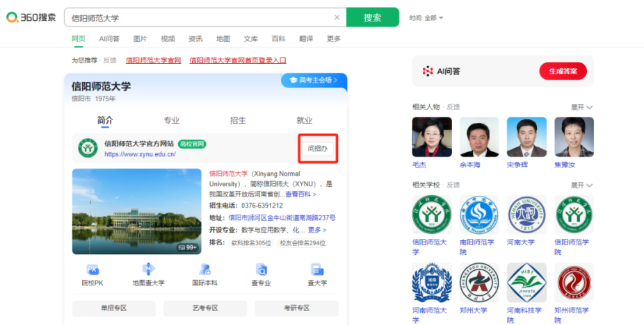This screenshot has height=325, width=644.
Task: Switch to the 视频 tab
Action: point(168,39)
